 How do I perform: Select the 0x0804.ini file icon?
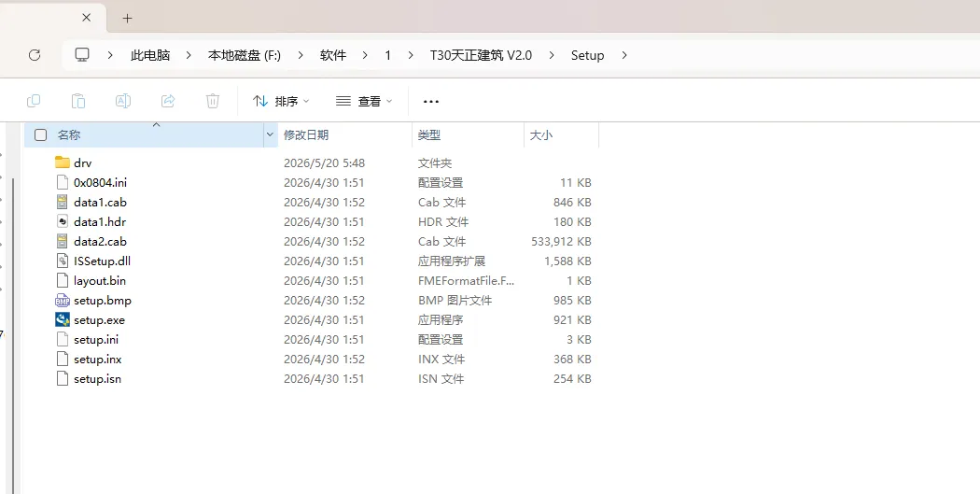[62, 182]
